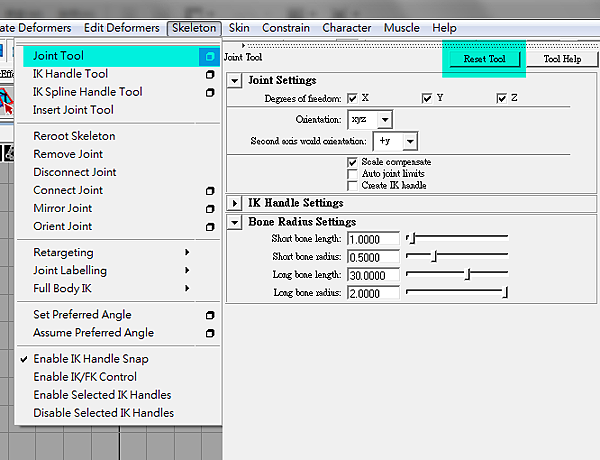The image size is (600, 460).
Task: Open Second axis world orientation dropdown
Action: coord(395,141)
